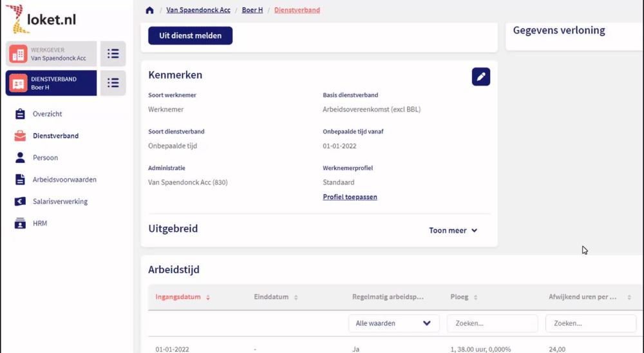This screenshot has height=353, width=644.
Task: Click the Uit dienst melden button
Action: (190, 36)
